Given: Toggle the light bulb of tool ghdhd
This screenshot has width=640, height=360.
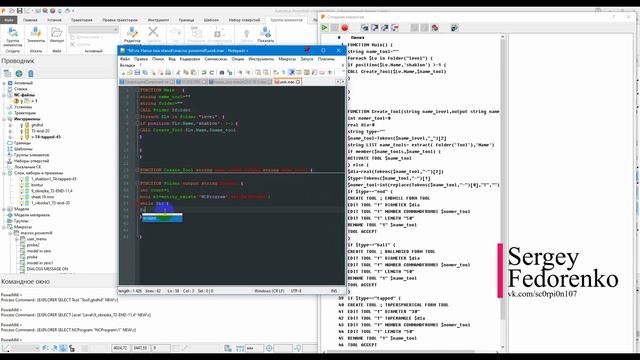Looking at the screenshot, I should [22, 125].
